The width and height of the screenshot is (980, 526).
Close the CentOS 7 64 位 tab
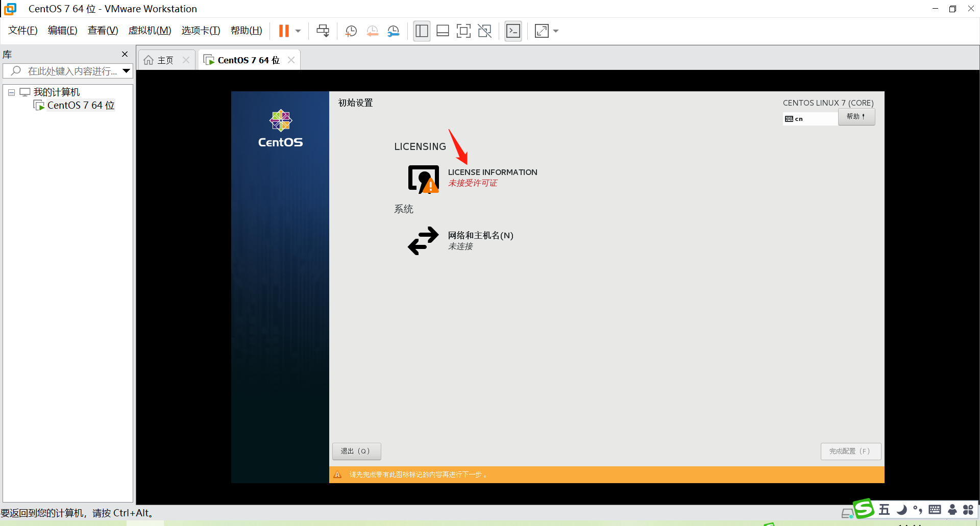tap(291, 60)
